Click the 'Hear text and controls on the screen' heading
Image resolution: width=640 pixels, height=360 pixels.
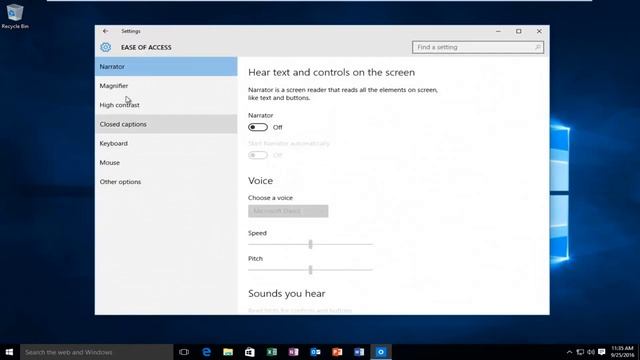coord(331,72)
